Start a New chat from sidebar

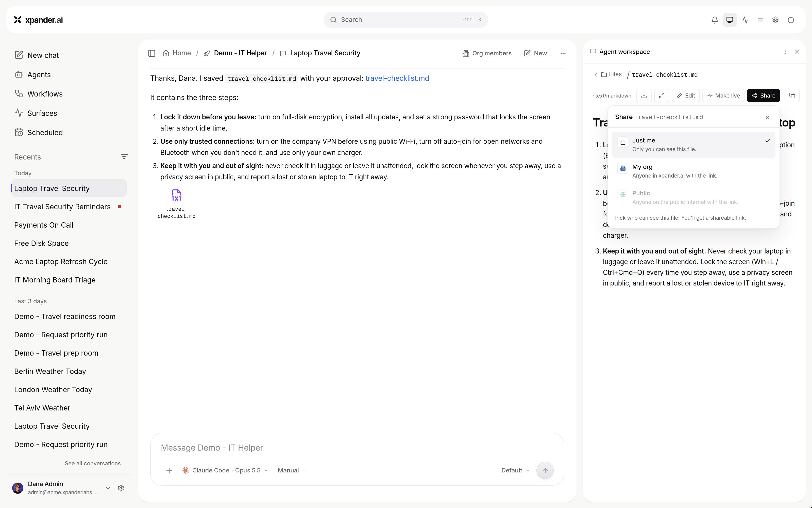click(x=37, y=55)
